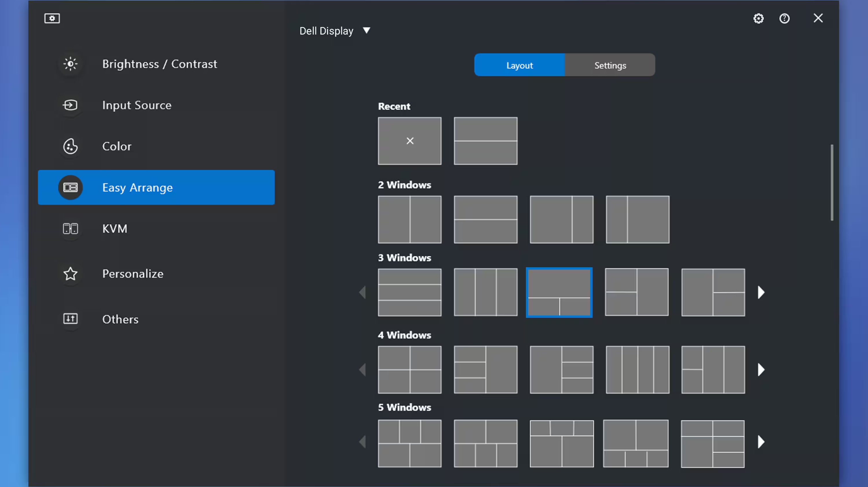Click the monitor logo icon top left
The image size is (868, 487).
point(52,18)
